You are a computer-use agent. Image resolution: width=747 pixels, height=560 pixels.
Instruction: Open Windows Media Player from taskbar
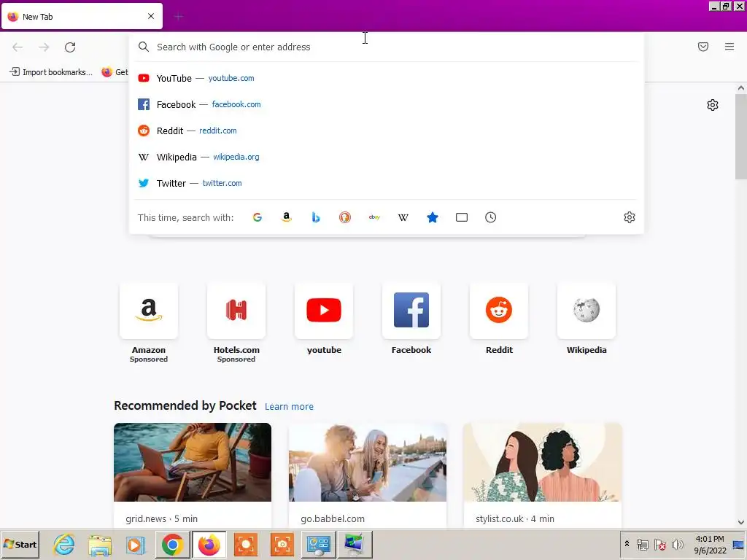pos(136,545)
